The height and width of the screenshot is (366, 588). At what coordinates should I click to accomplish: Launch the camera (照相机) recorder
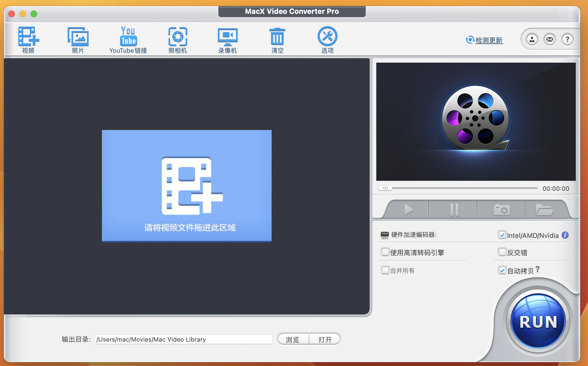(178, 37)
